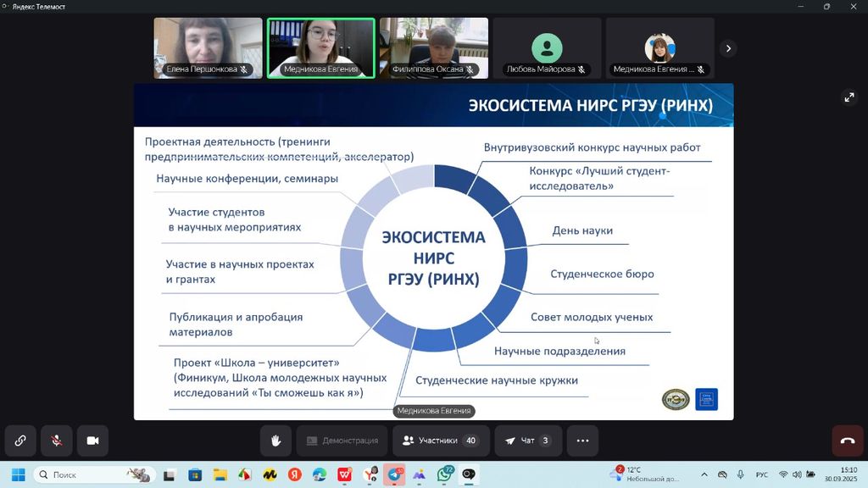
Task: End the call with red hang-up button
Action: point(847,441)
